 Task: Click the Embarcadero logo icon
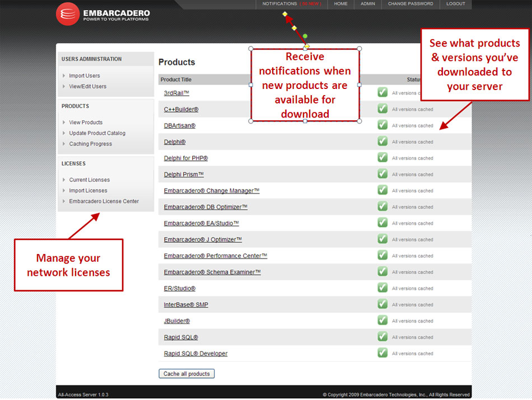68,14
